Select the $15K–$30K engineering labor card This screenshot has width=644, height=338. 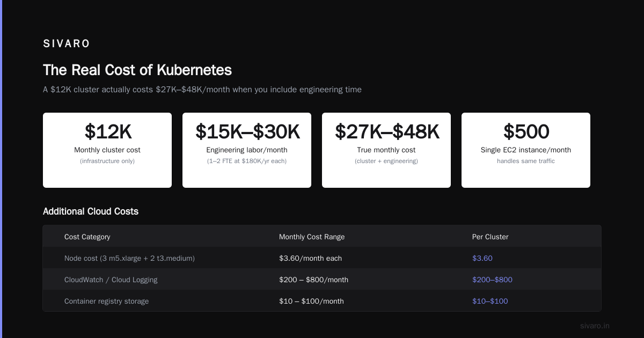pos(247,150)
